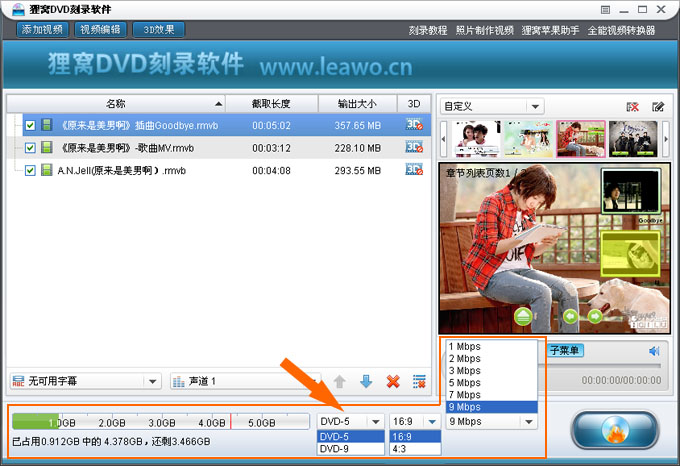Move selected video down with blue arrow
This screenshot has height=466, width=680.
(366, 381)
